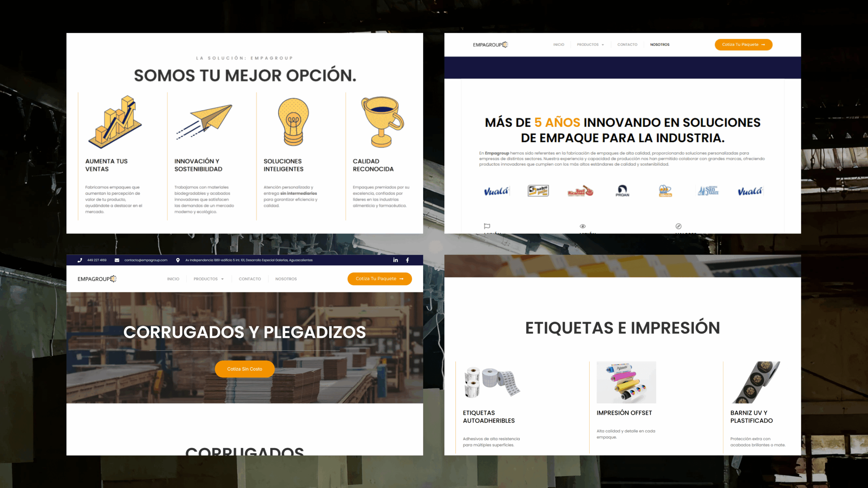Click the lightbulb Soluciones Inteligentes icon
This screenshot has width=868, height=488.
click(x=293, y=122)
